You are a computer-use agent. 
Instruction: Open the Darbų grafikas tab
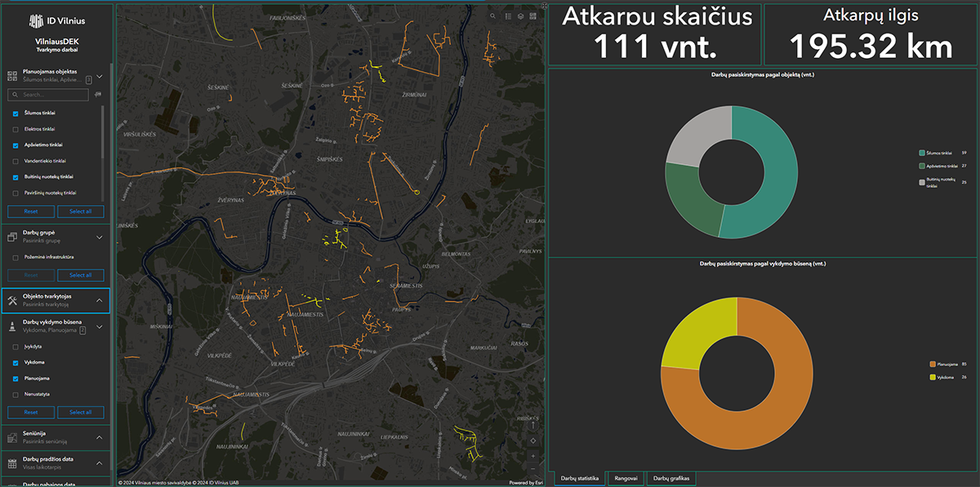click(x=670, y=478)
